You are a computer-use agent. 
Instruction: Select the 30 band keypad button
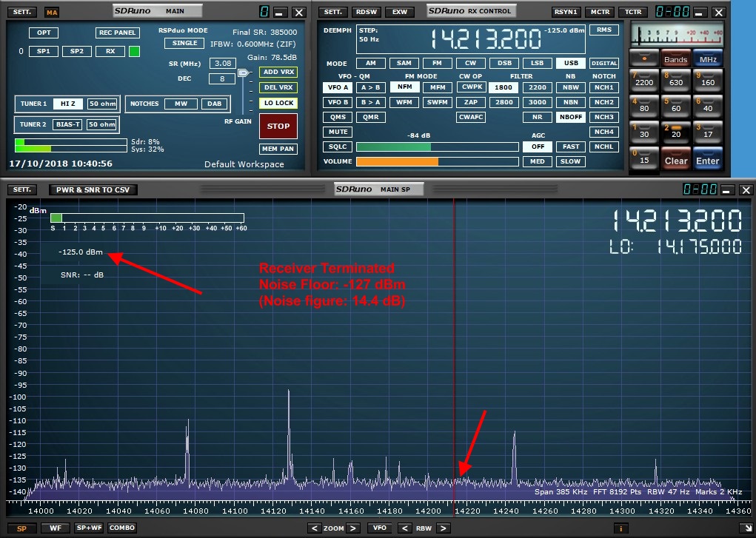click(x=644, y=132)
